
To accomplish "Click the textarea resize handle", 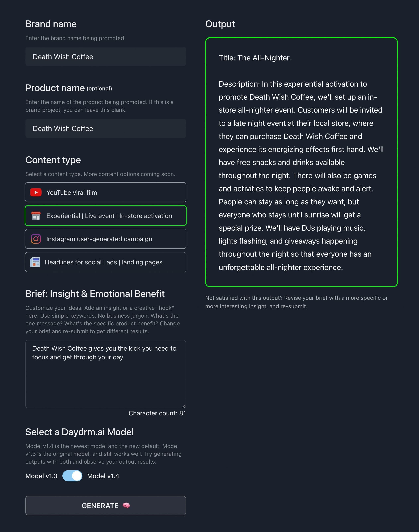I will [184, 406].
